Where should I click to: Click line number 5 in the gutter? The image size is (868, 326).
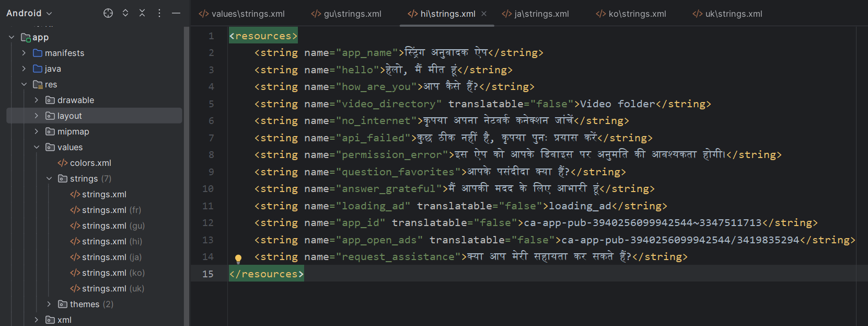point(211,104)
